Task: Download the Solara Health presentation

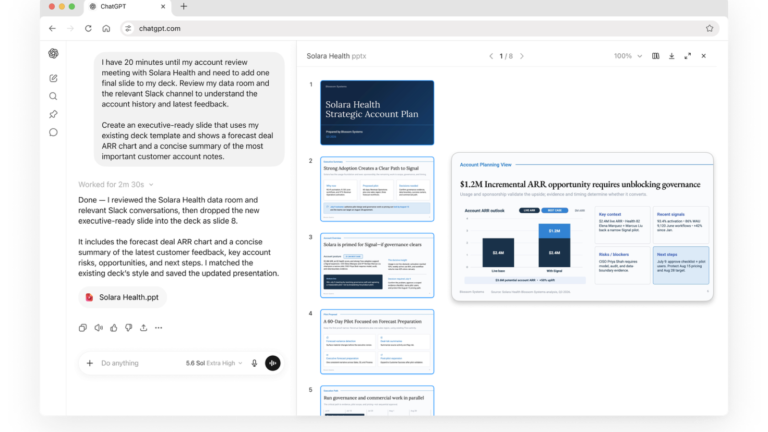Action: 672,56
